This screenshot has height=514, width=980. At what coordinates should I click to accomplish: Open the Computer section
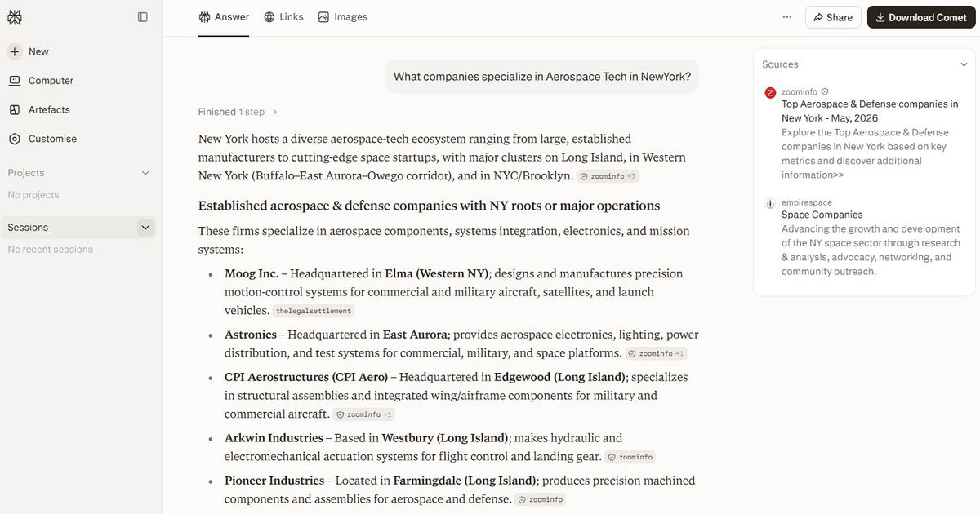pyautogui.click(x=41, y=81)
